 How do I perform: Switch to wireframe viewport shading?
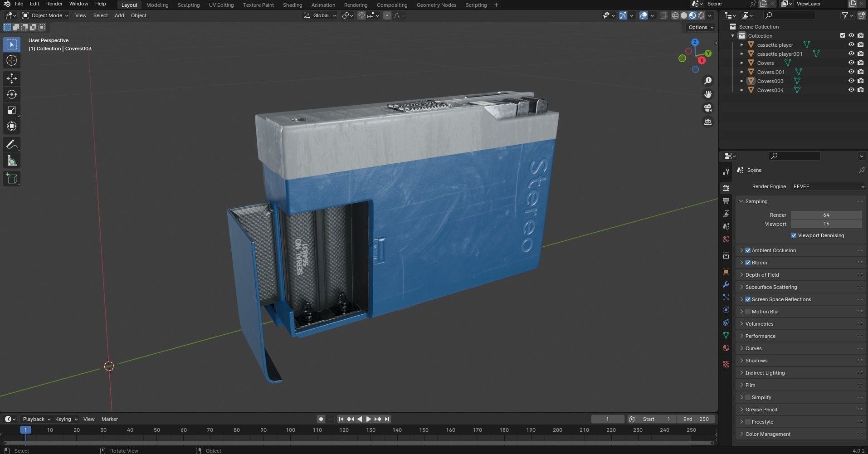(675, 15)
